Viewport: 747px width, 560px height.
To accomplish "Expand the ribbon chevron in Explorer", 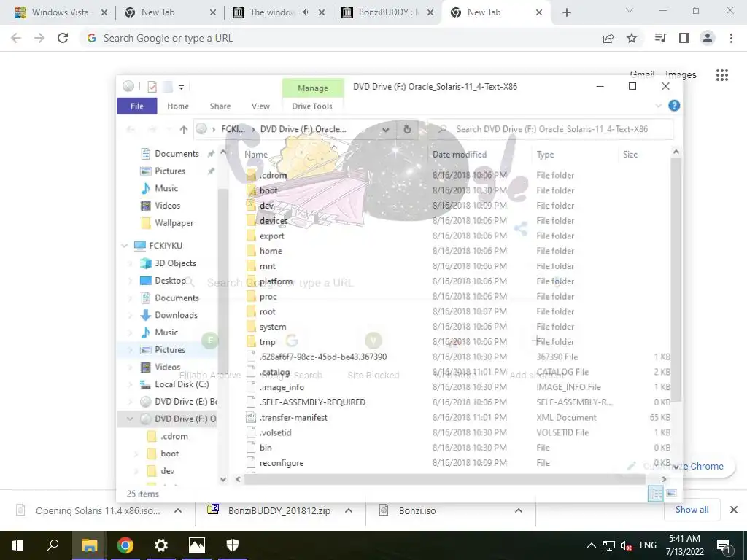I will click(659, 106).
